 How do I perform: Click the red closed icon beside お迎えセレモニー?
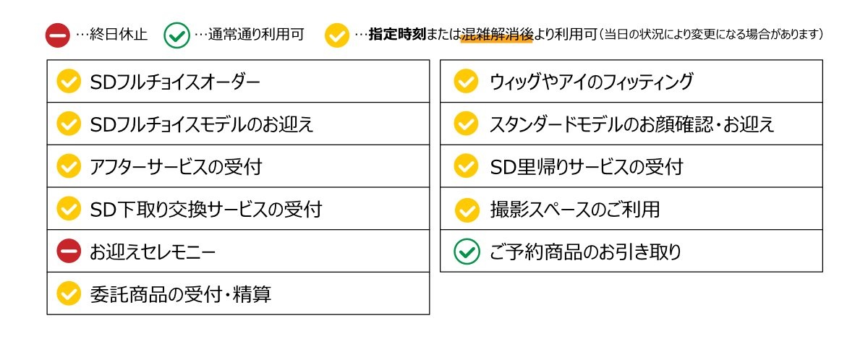coord(69,252)
